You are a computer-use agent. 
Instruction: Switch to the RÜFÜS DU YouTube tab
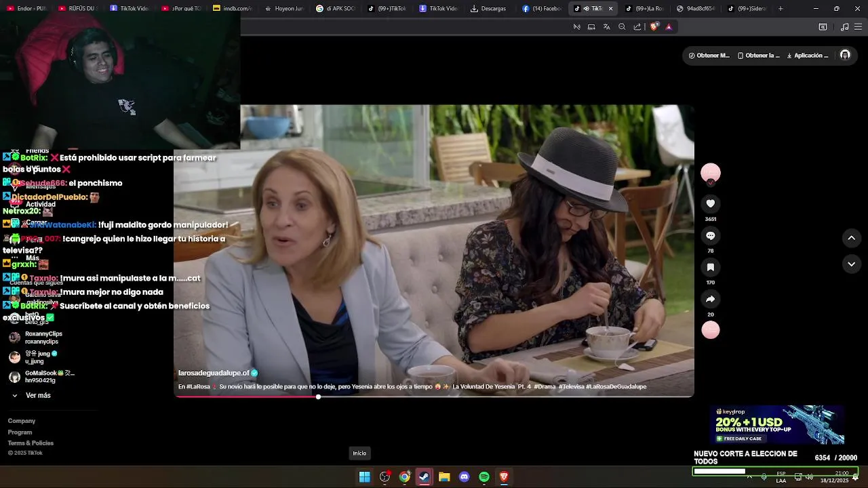tap(77, 9)
